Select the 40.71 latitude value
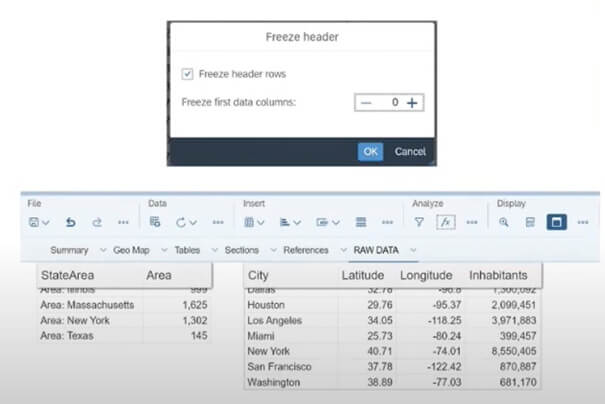This screenshot has height=404, width=605. pos(380,351)
